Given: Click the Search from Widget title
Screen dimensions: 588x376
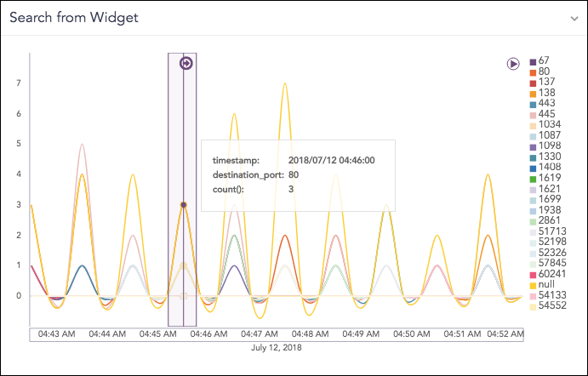Looking at the screenshot, I should (x=73, y=18).
